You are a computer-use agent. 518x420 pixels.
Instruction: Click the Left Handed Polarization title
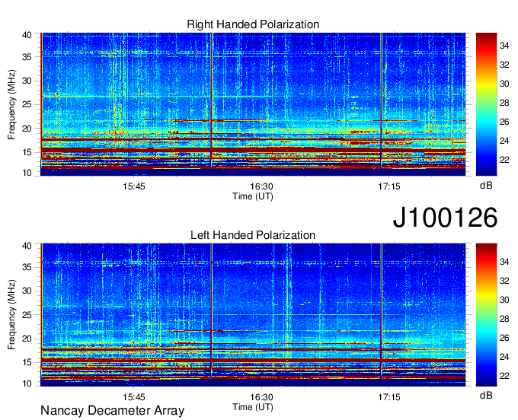pos(253,235)
